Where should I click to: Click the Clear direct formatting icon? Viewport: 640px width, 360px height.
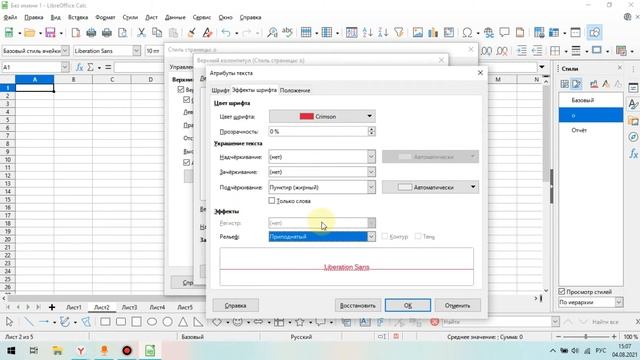[207, 33]
